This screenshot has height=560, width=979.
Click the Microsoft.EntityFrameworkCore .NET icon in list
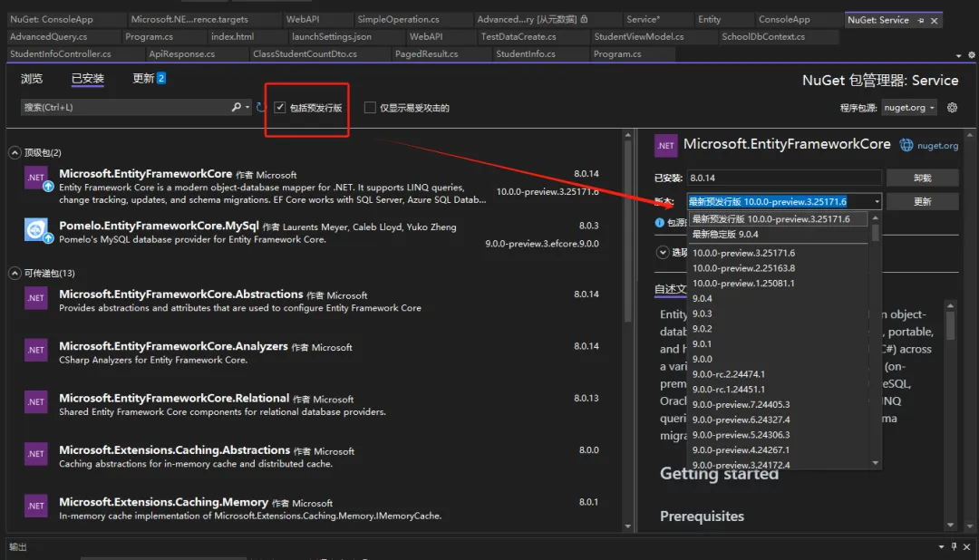pos(36,179)
